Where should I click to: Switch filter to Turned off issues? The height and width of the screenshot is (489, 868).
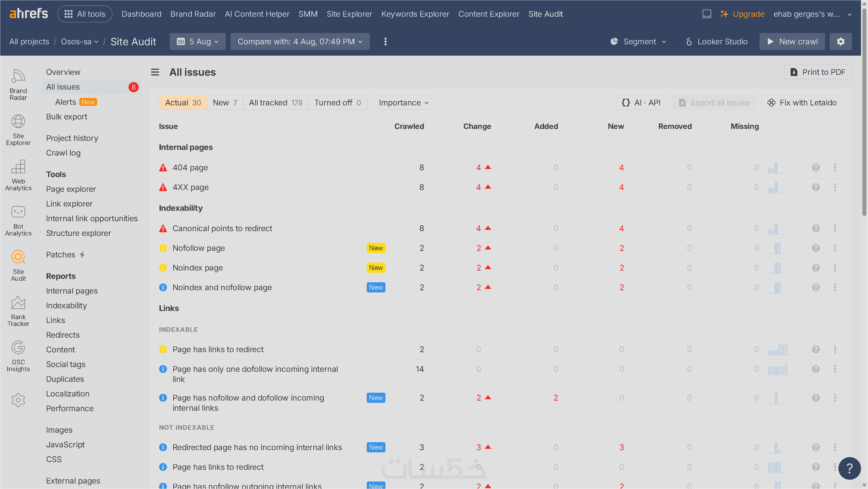338,102
